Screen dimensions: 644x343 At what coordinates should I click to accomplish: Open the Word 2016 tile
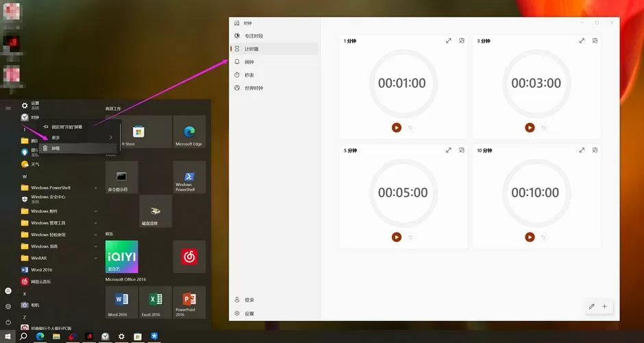click(x=121, y=303)
